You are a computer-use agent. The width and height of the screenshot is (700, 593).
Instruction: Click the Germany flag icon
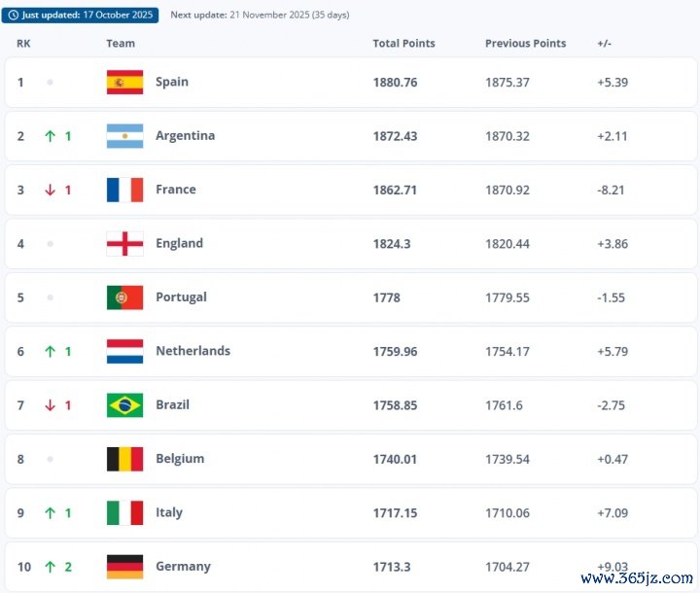click(124, 567)
